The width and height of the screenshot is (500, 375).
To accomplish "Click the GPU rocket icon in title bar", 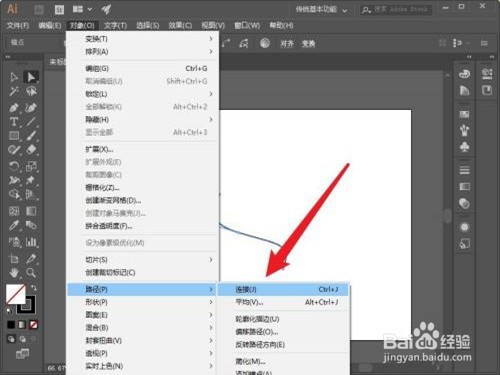I will tap(106, 9).
